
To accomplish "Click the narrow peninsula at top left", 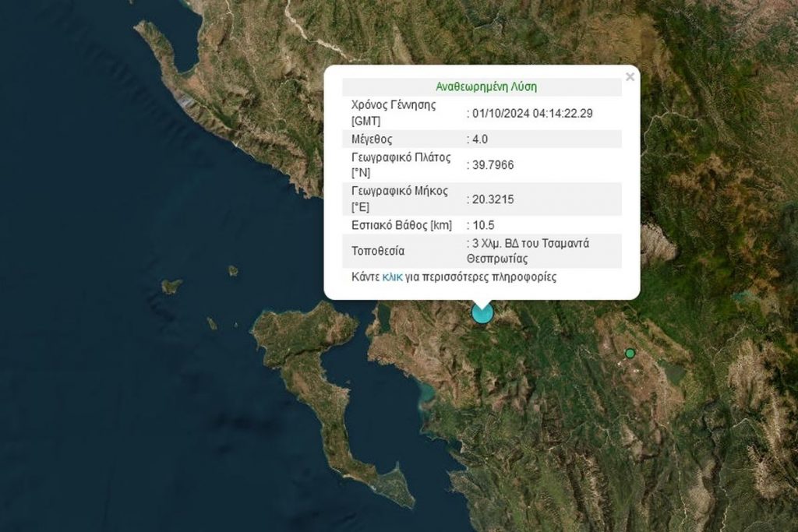I will 156,43.
